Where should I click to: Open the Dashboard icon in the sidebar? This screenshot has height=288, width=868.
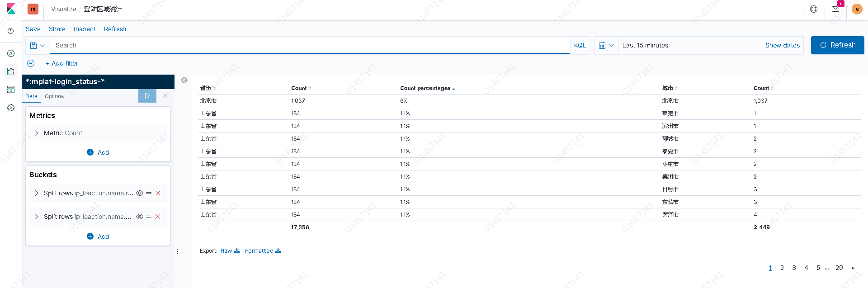point(11,90)
